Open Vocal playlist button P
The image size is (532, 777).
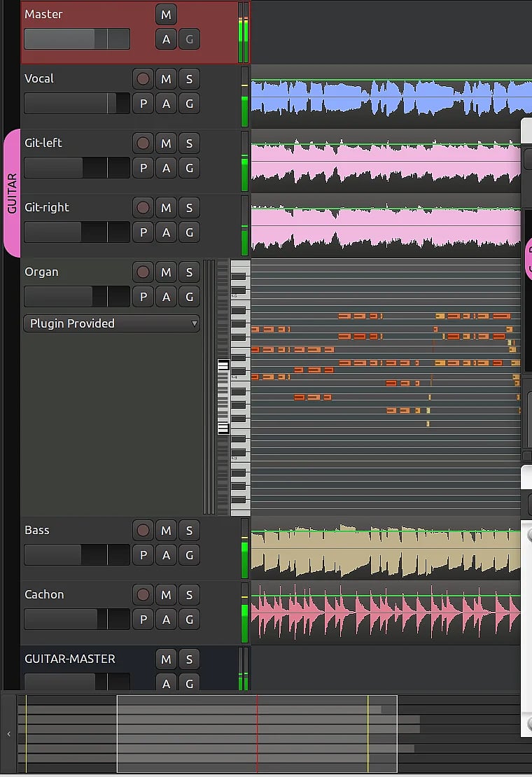(x=143, y=104)
